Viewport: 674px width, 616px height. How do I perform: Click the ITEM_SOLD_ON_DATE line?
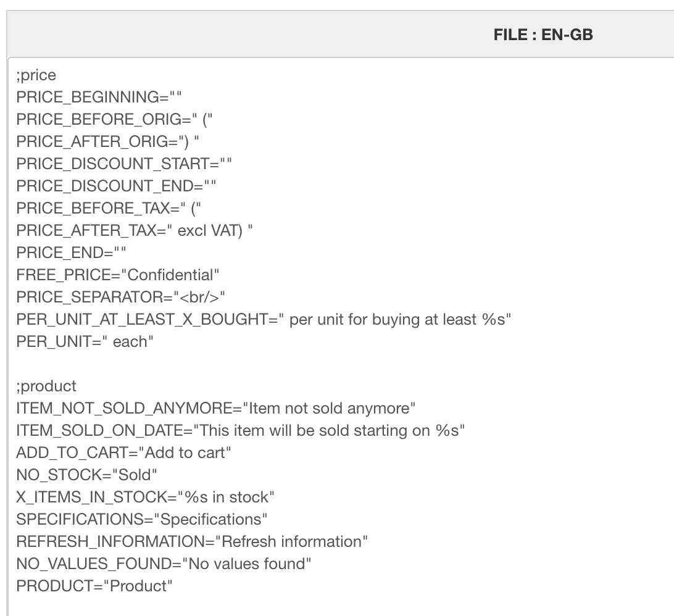[x=241, y=431]
